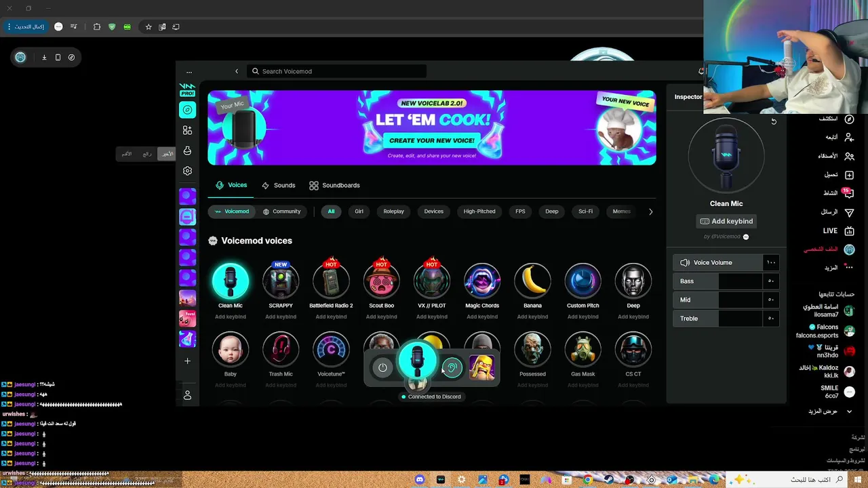The width and height of the screenshot is (868, 488).
Task: Click the Search Voicemod field
Action: pos(337,71)
